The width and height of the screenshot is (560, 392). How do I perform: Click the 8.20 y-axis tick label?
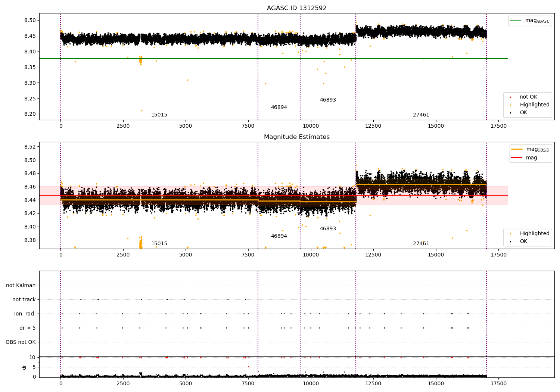pyautogui.click(x=30, y=115)
